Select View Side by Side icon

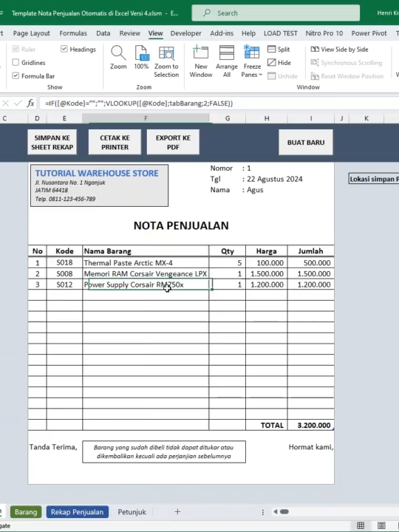[x=315, y=50]
